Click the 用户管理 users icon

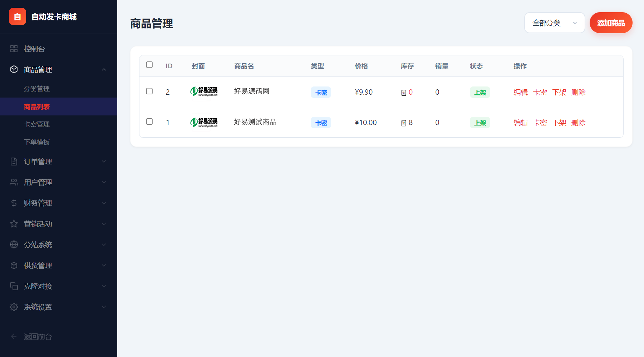(14, 182)
